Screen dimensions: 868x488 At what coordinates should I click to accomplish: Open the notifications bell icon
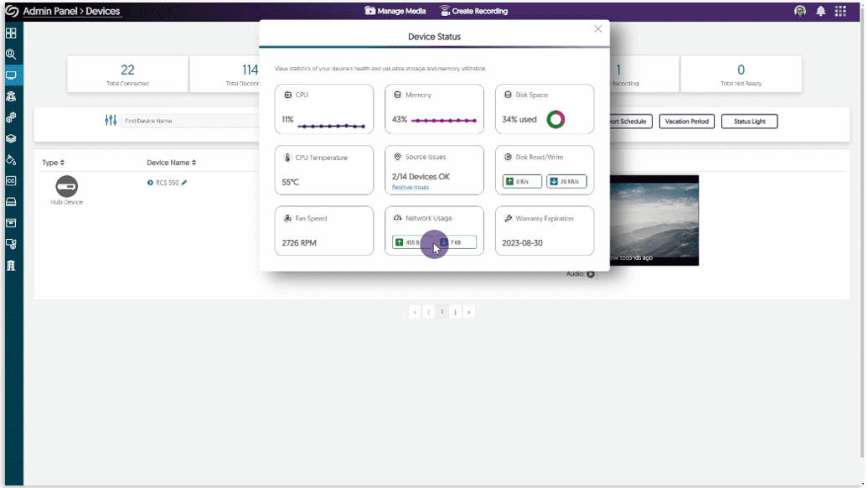[821, 11]
